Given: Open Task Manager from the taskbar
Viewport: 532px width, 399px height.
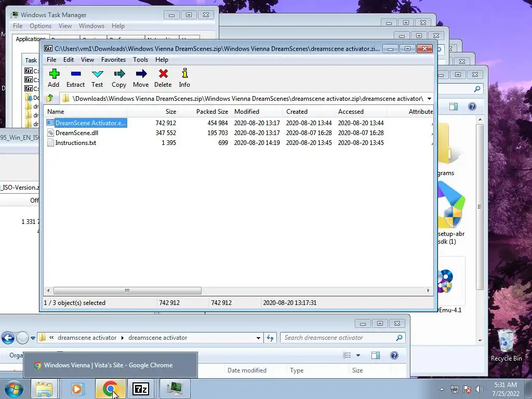Looking at the screenshot, I should 175,389.
